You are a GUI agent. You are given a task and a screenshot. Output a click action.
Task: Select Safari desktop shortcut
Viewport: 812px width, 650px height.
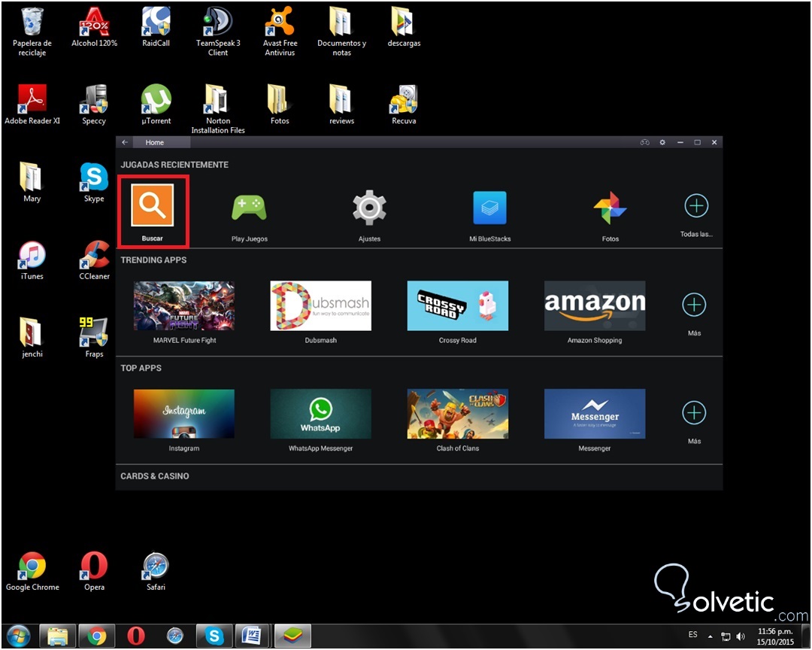click(x=156, y=571)
